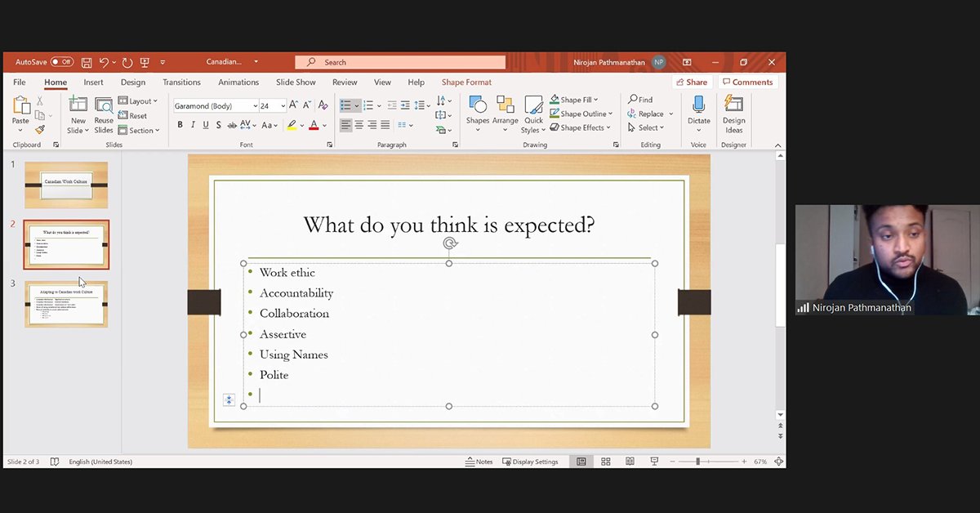The width and height of the screenshot is (980, 513).
Task: Switch to the Animations tab
Action: [238, 82]
